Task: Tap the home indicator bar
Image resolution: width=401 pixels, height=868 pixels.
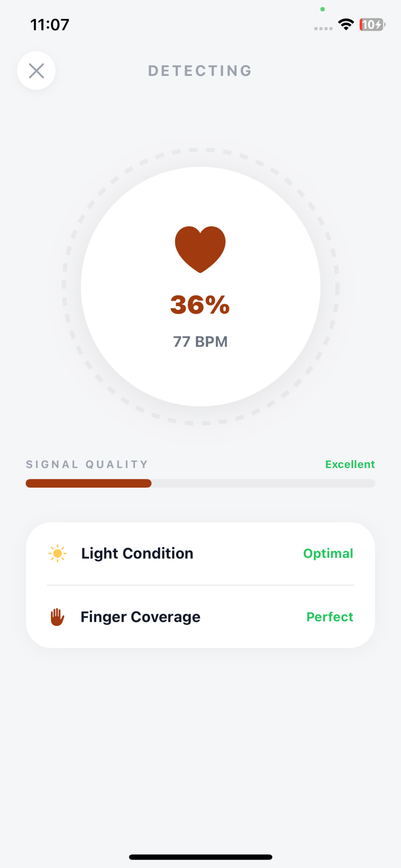Action: [200, 857]
